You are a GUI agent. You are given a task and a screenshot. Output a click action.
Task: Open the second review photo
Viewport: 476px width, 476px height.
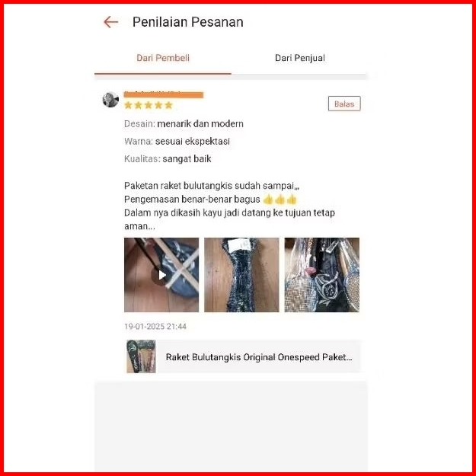point(241,275)
